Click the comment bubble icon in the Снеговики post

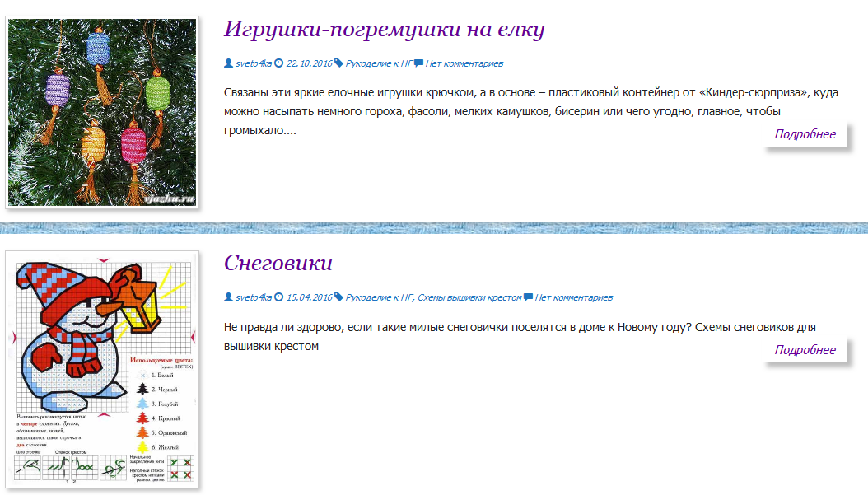(x=528, y=297)
